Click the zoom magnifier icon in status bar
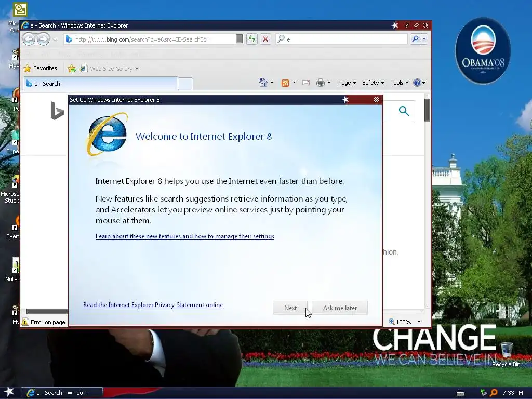The width and height of the screenshot is (532, 399). pos(392,322)
